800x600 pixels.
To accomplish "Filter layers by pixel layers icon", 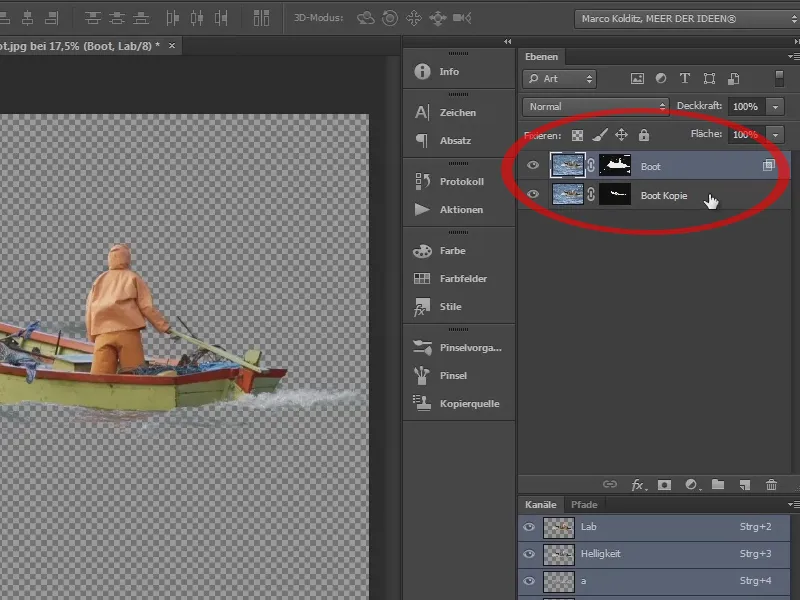I will coord(637,79).
